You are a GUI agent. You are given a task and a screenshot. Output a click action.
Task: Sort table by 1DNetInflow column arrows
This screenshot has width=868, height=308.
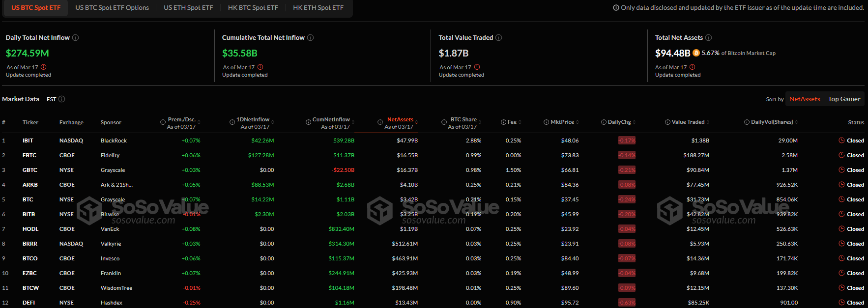pyautogui.click(x=273, y=122)
